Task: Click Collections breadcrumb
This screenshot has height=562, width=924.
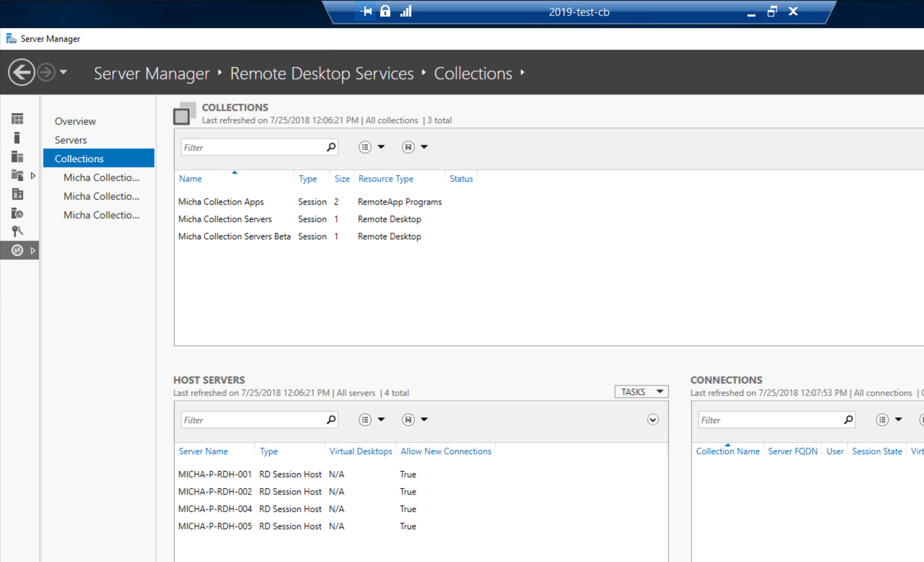Action: pyautogui.click(x=473, y=74)
